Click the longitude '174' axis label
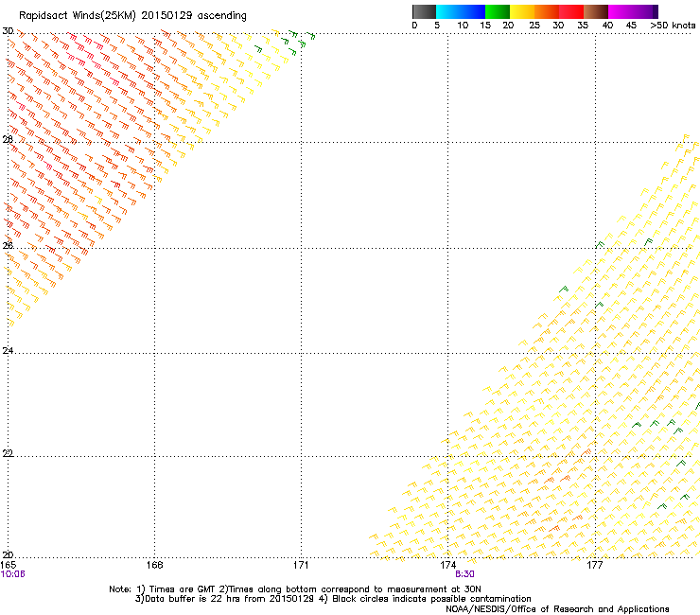This screenshot has width=700, height=615. tap(447, 566)
